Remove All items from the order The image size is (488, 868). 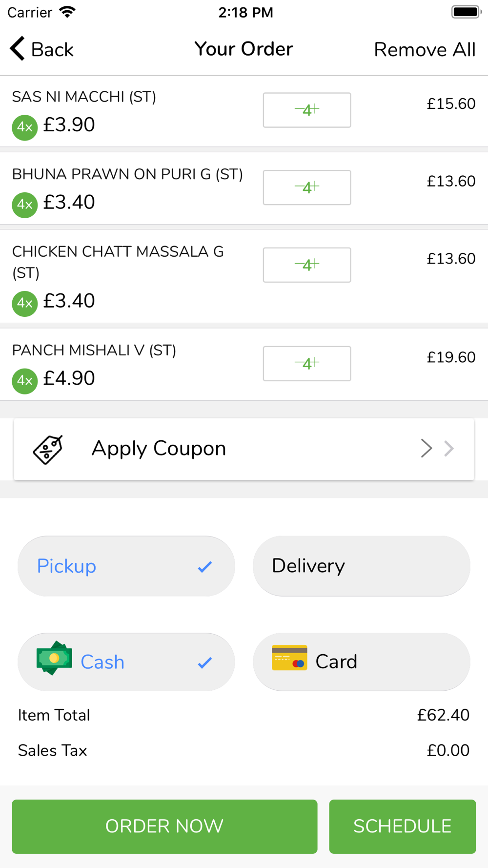tap(425, 49)
